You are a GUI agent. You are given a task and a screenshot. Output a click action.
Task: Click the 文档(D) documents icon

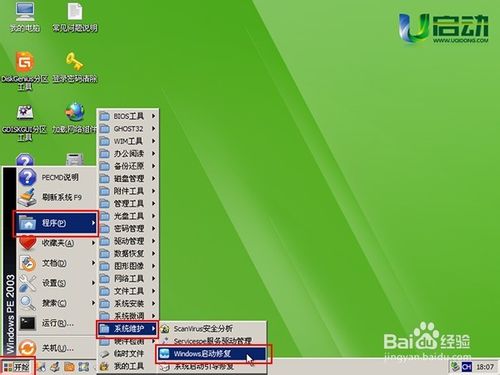coord(27,263)
